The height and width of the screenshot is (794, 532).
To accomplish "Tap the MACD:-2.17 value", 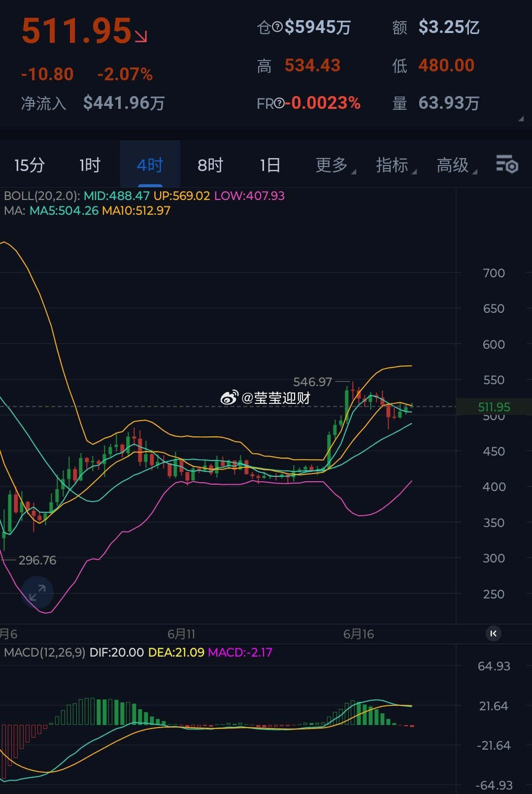I will (240, 653).
